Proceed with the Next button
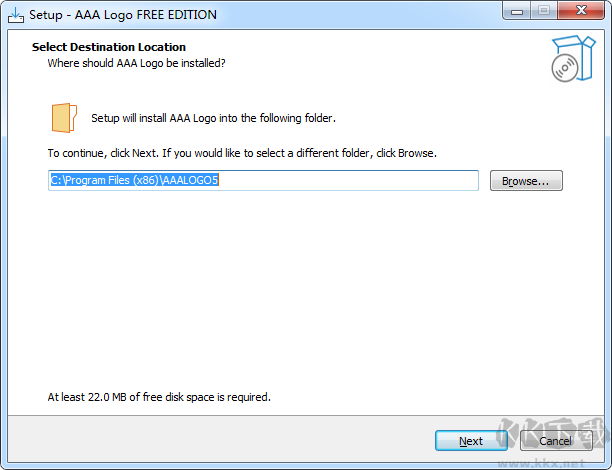 [471, 441]
